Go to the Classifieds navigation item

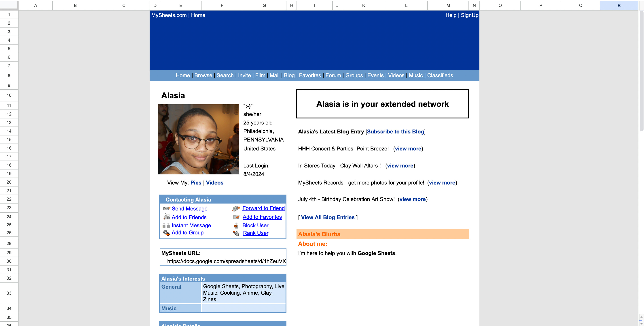tap(440, 75)
